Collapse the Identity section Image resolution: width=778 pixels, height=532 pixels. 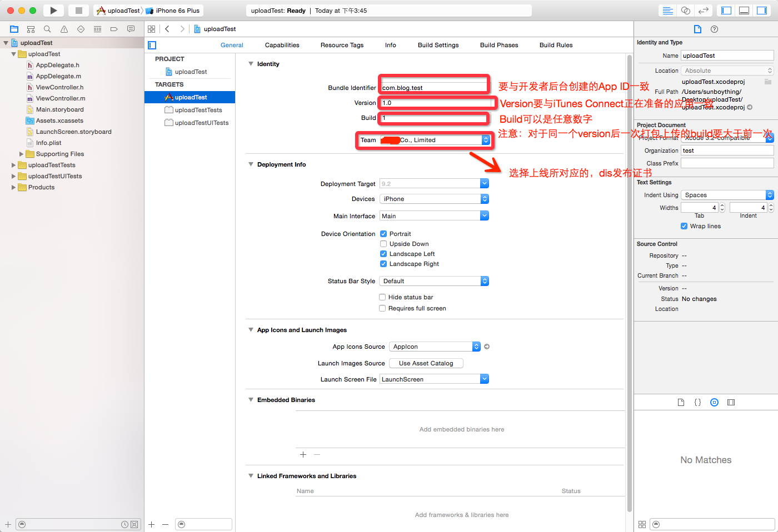pos(251,64)
